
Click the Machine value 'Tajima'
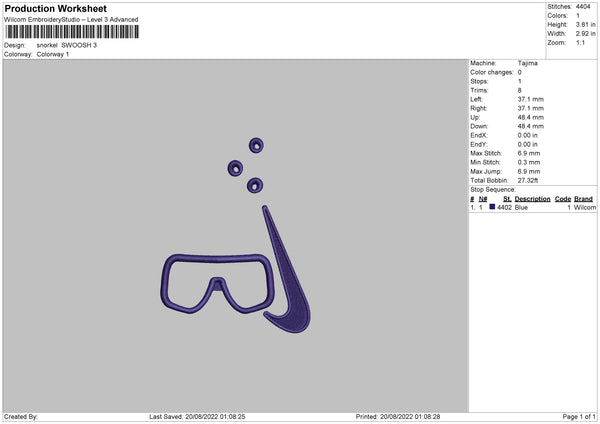point(528,63)
